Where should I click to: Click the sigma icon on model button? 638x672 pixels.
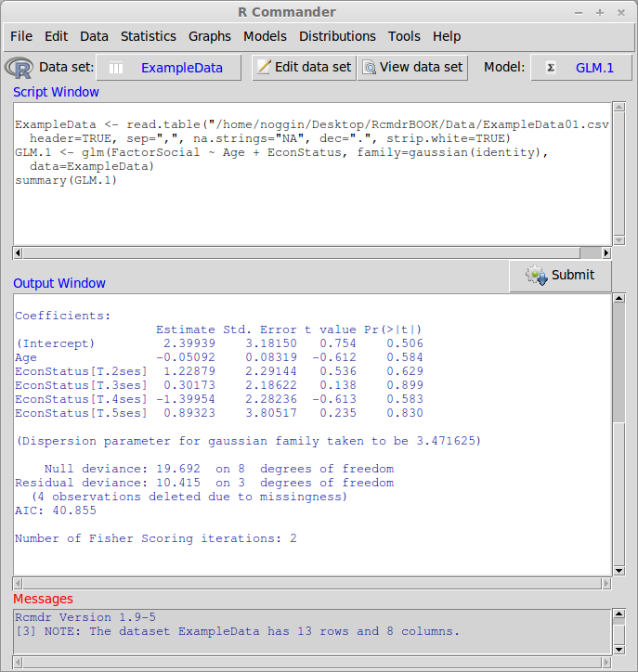[551, 68]
